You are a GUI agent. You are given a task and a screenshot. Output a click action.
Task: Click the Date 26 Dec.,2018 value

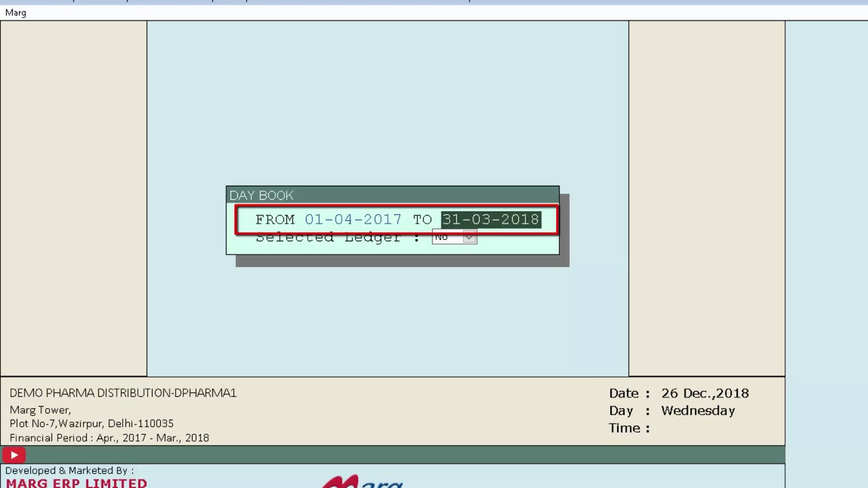tap(705, 393)
